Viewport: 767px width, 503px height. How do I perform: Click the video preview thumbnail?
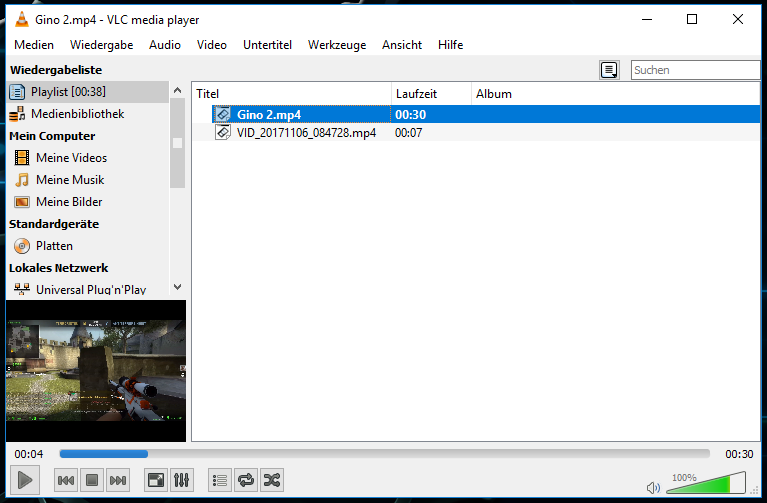96,370
